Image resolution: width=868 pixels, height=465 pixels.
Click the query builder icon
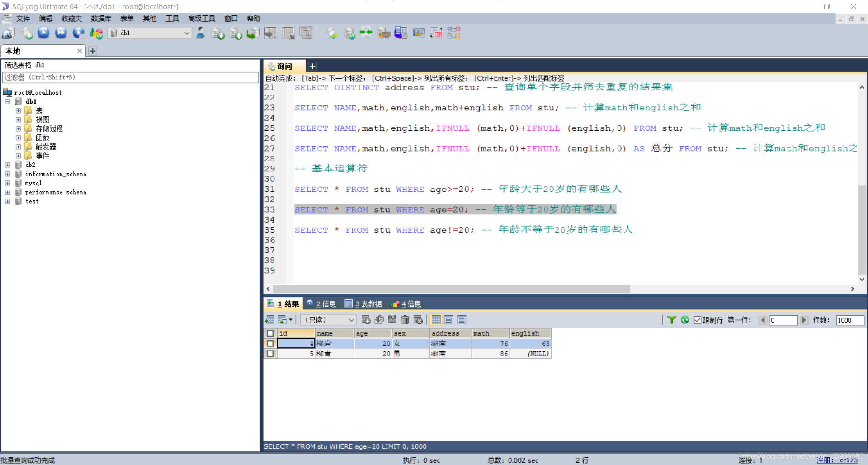436,33
